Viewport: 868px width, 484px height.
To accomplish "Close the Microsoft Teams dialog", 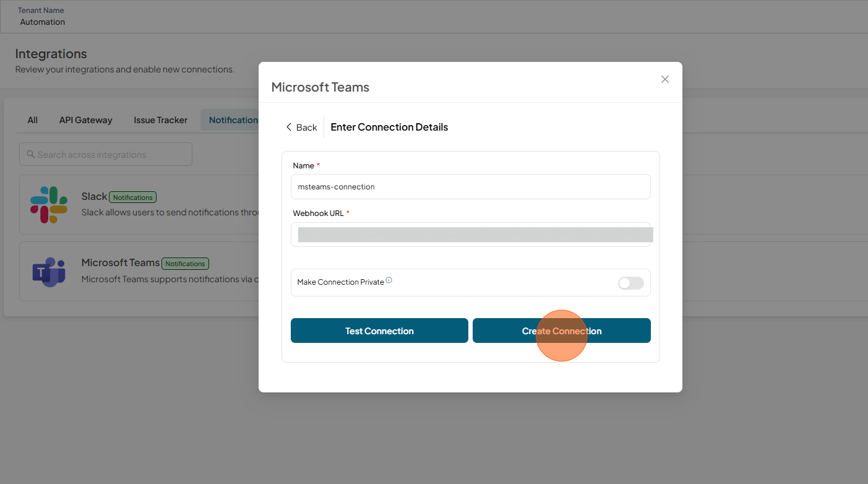I will coord(665,79).
